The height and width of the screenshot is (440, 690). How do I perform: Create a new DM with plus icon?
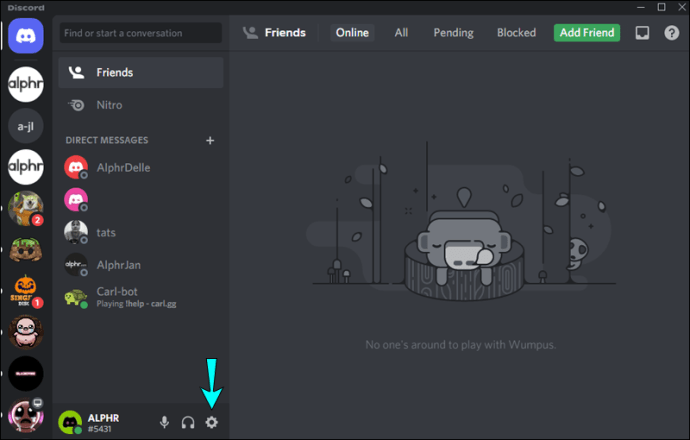point(210,140)
